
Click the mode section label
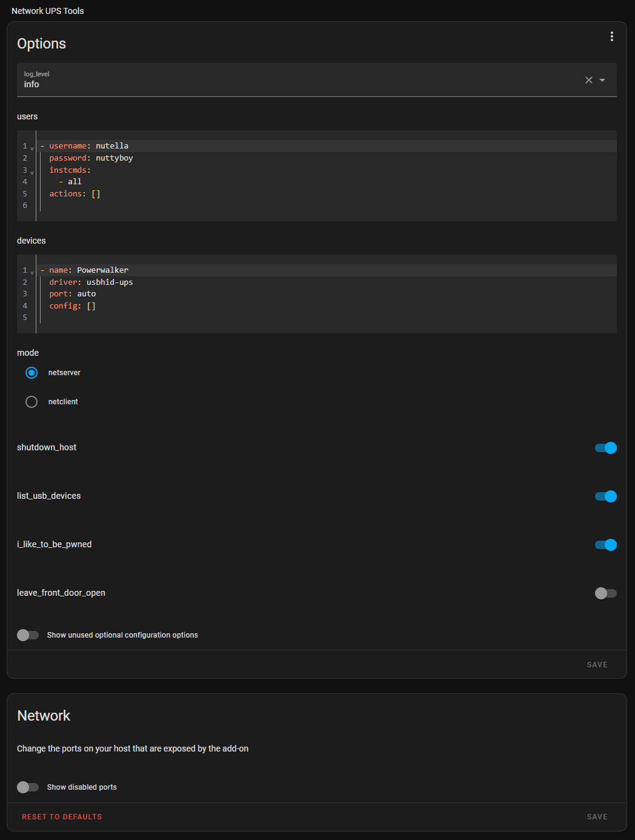[28, 353]
